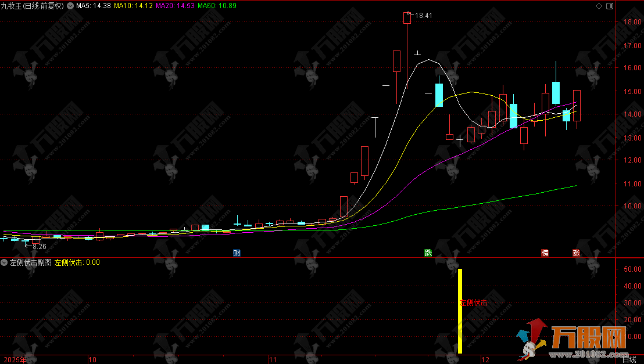The height and width of the screenshot is (364, 644).
Task: Select the MA10: 14.12 indicator label
Action: (x=133, y=6)
